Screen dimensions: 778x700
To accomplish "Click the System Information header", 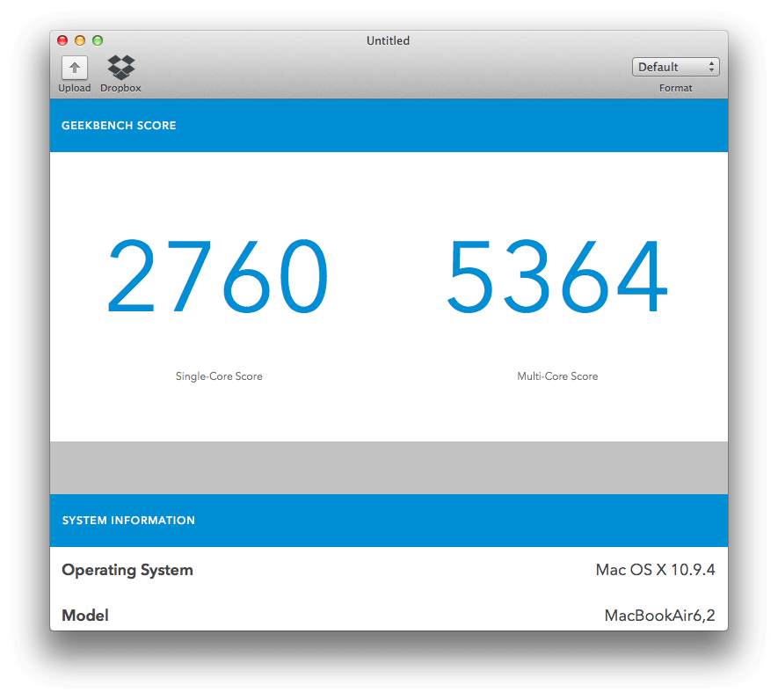I will tap(128, 521).
